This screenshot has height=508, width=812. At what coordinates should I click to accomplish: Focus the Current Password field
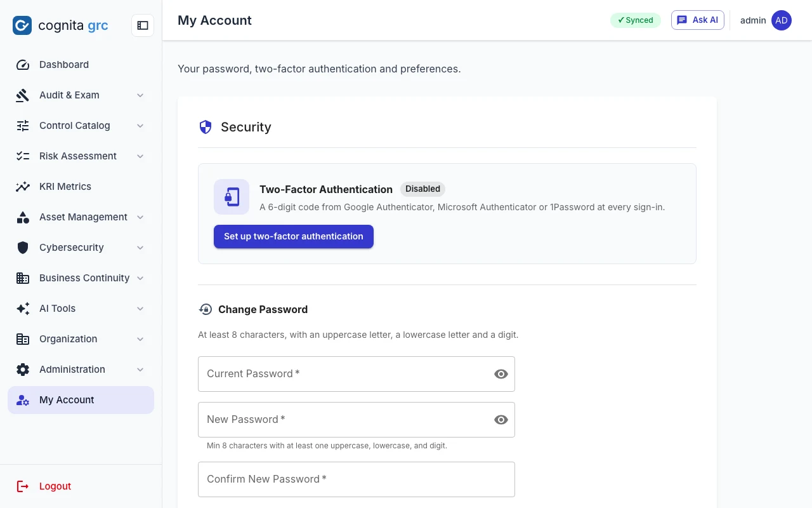(357, 374)
